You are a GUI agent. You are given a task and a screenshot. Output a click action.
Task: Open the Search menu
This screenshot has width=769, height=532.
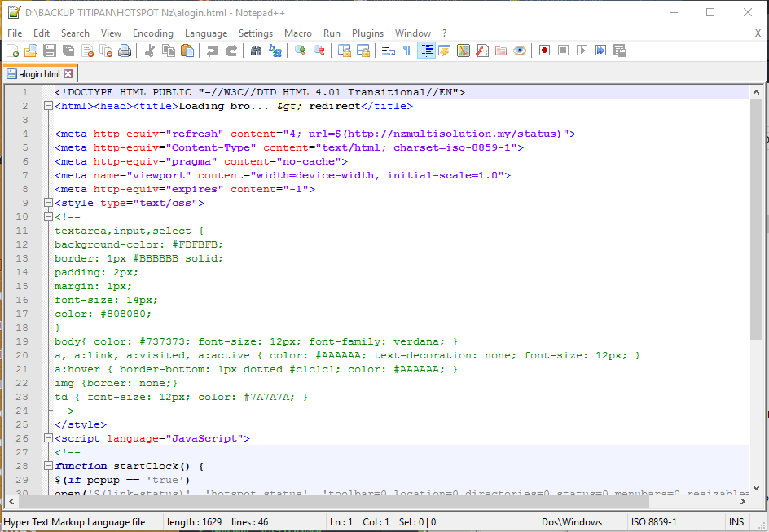[x=75, y=33]
